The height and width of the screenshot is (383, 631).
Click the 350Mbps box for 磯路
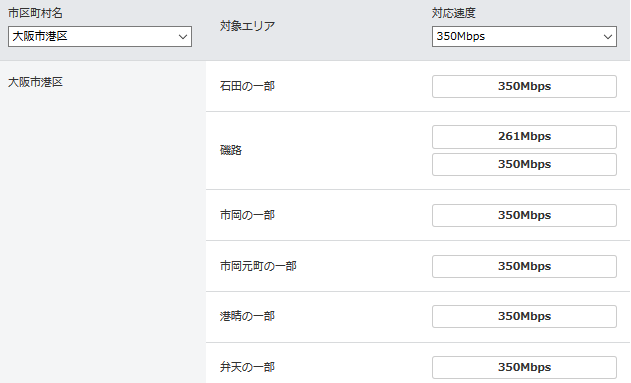click(524, 164)
